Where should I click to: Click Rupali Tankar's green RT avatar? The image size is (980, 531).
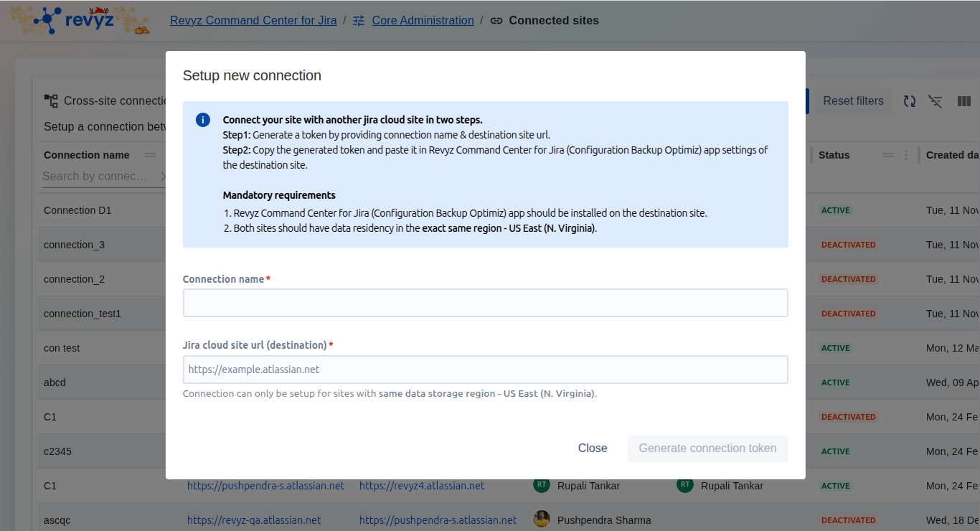[x=541, y=485]
